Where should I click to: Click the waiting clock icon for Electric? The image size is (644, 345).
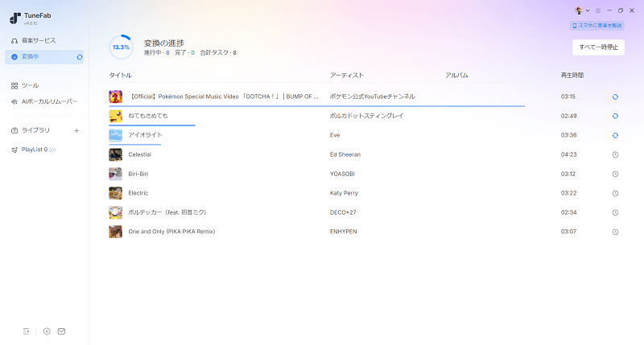[615, 193]
